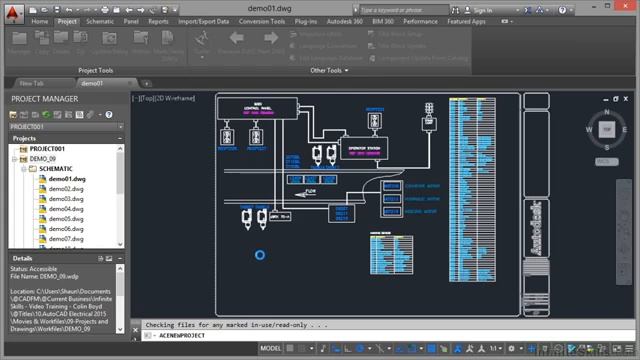Viewport: 640px width, 360px height.
Task: Click the large Previous DWG arrow in ribbon
Action: pos(237,38)
